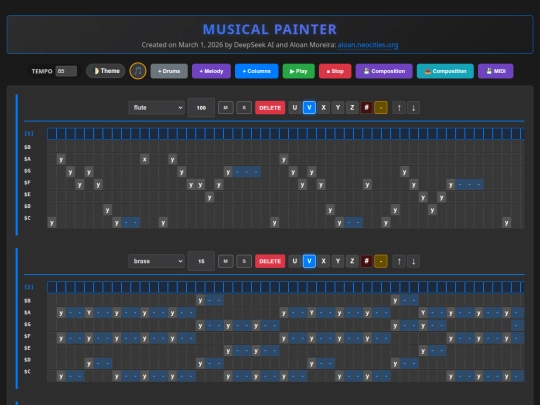Click the $E row label in brass track
Image resolution: width=540 pixels, height=405 pixels.
click(28, 348)
